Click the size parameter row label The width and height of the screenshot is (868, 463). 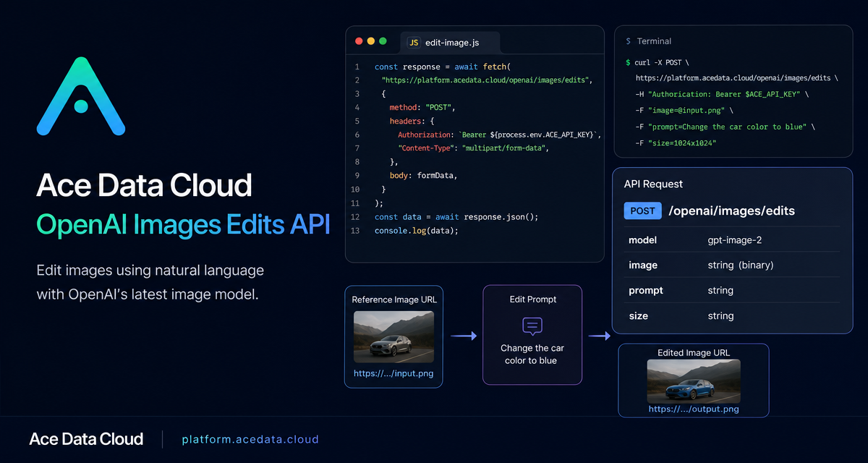pyautogui.click(x=638, y=316)
